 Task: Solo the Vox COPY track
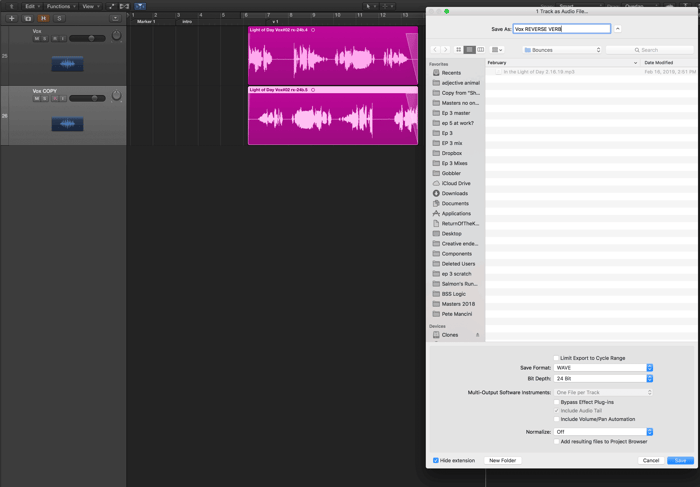45,99
